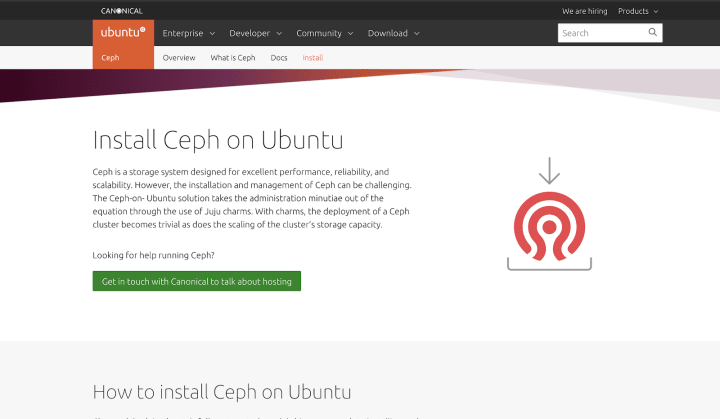Open the What is Ceph tab
720x419 pixels.
point(233,58)
